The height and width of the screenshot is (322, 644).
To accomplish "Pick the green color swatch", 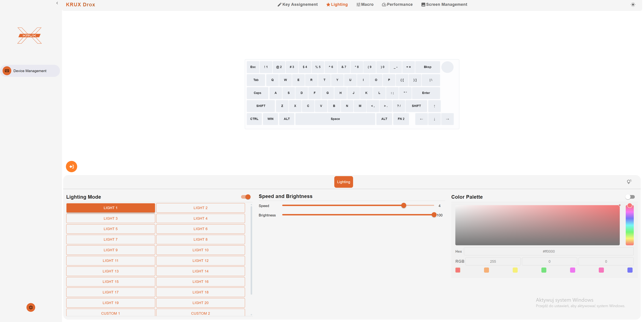I will coord(544,270).
